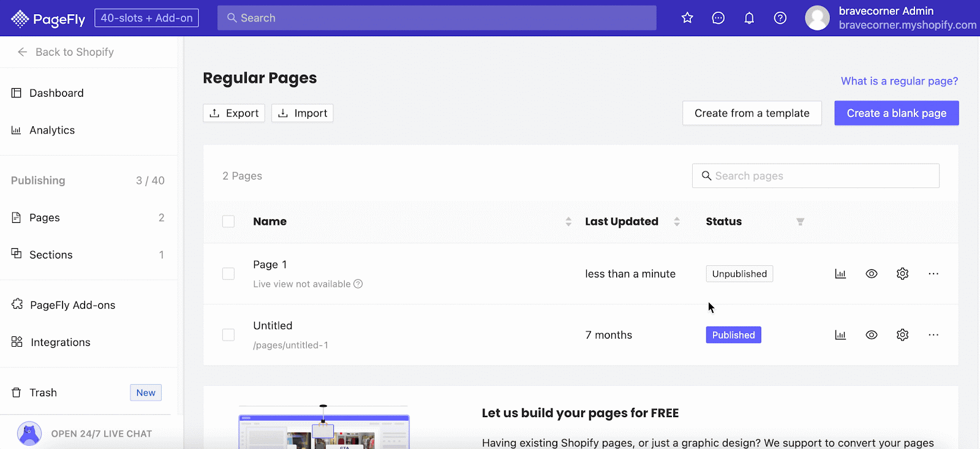Open more actions menu for Untitled page

point(933,335)
